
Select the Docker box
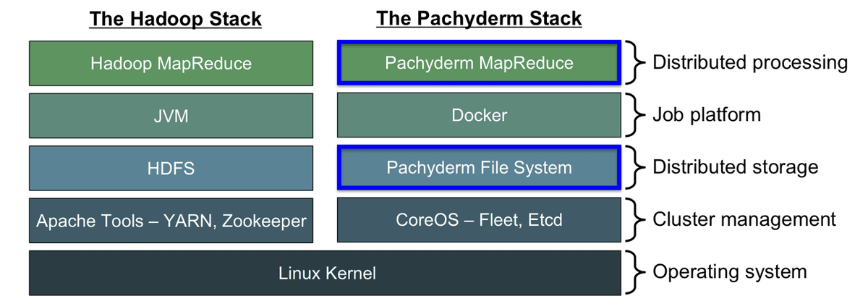479,116
